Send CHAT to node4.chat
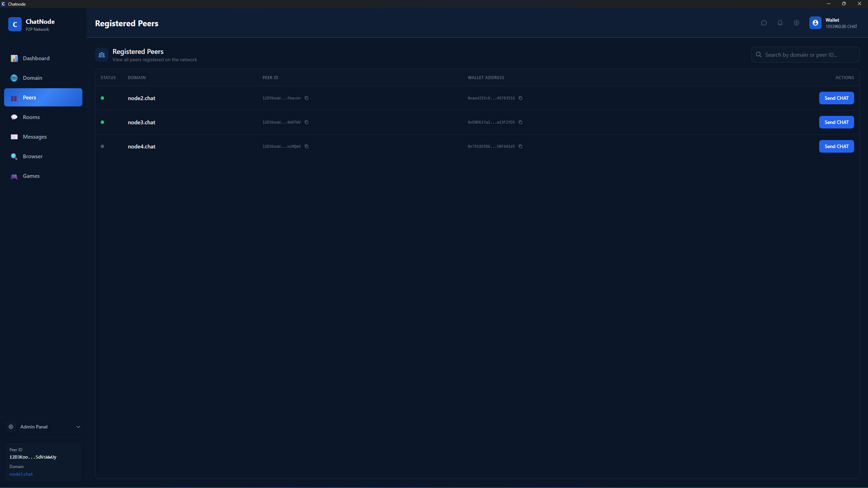The width and height of the screenshot is (868, 488). [x=836, y=146]
